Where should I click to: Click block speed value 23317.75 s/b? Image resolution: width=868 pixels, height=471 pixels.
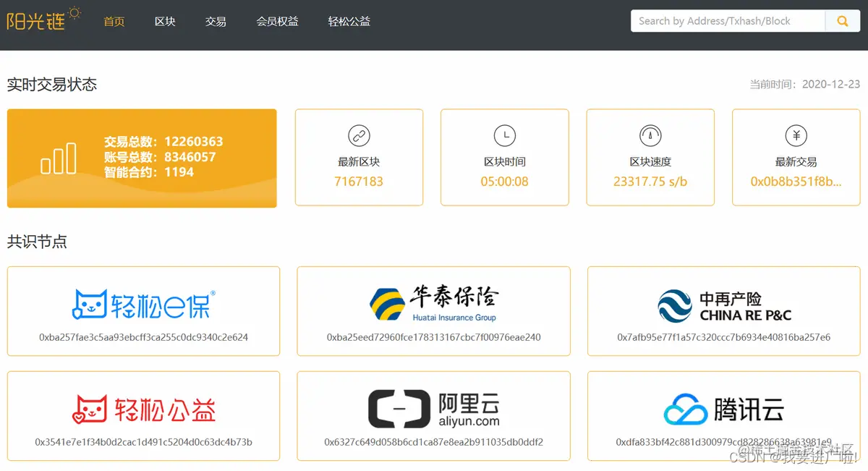coord(650,182)
